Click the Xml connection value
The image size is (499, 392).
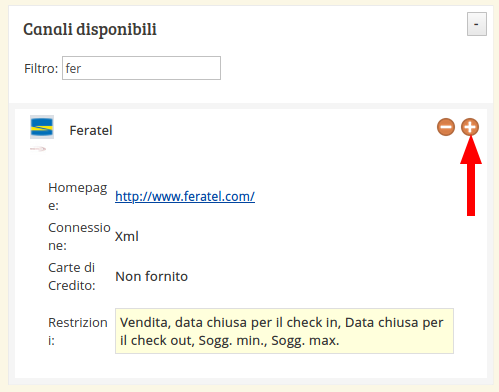click(127, 236)
